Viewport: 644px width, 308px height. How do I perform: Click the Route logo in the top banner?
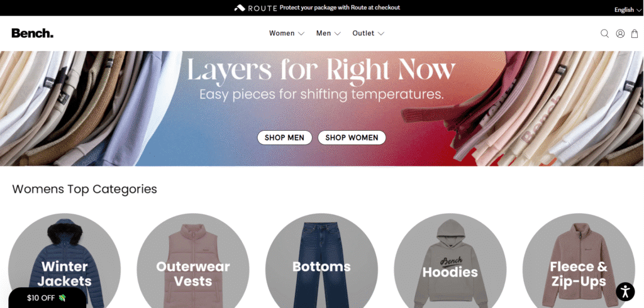256,8
